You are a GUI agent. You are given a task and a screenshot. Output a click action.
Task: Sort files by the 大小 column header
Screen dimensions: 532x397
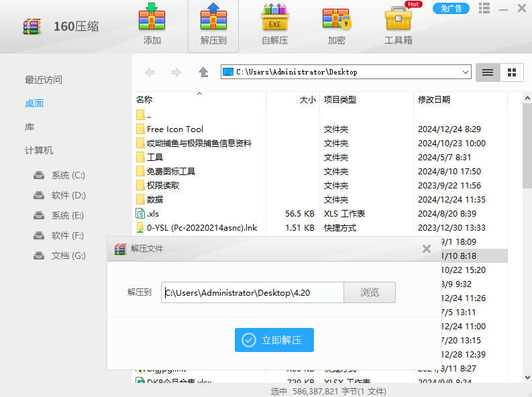[307, 99]
